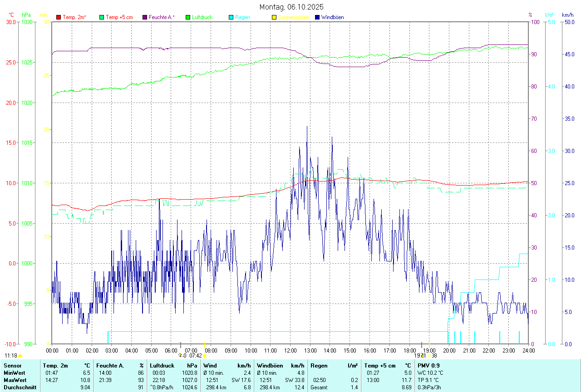The width and height of the screenshot is (581, 392).
Task: Click the cyan Regen legend square
Action: 231,17
